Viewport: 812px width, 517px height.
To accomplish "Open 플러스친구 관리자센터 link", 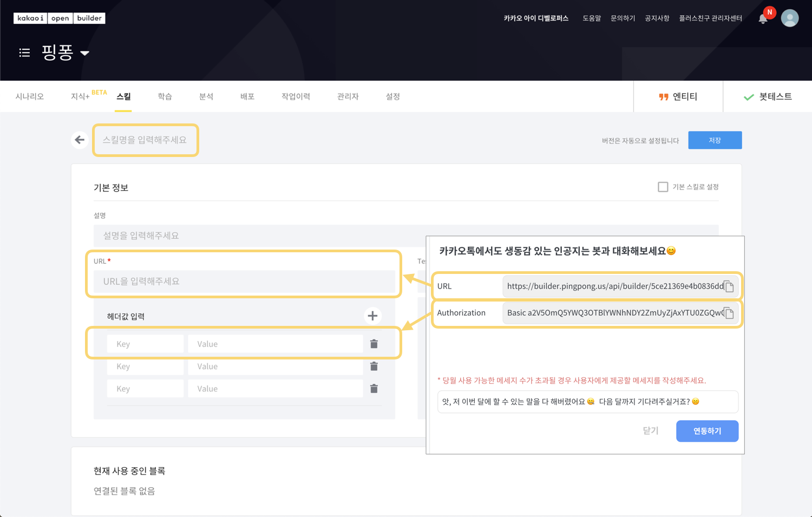I will 711,18.
